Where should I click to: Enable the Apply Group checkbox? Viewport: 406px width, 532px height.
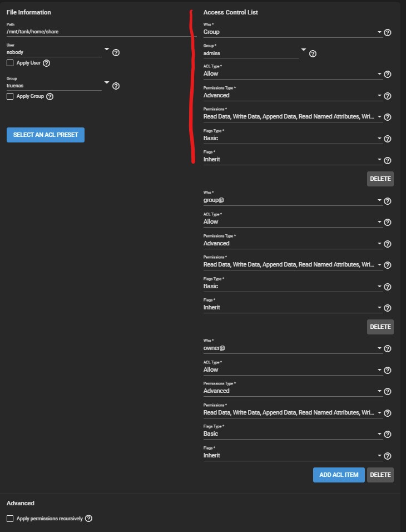click(x=10, y=96)
